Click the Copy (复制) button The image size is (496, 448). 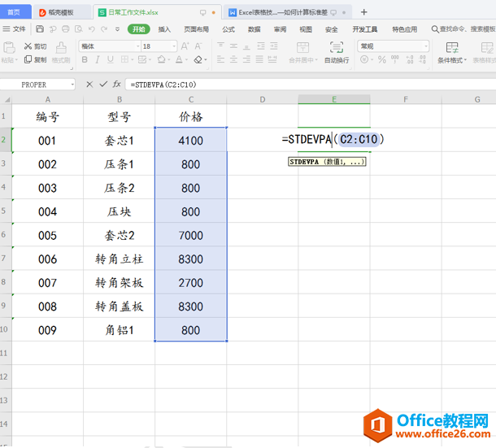point(36,59)
